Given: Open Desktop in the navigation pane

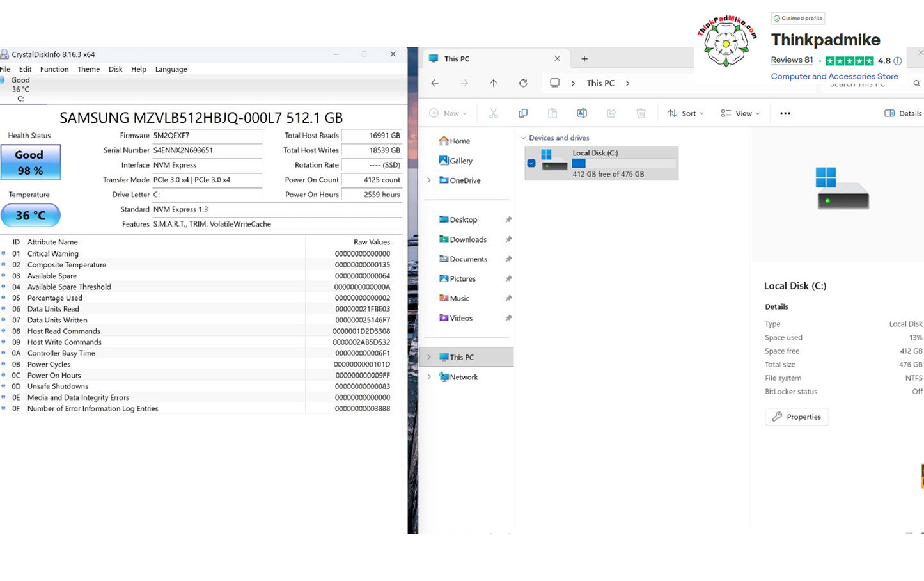Looking at the screenshot, I should [x=458, y=219].
